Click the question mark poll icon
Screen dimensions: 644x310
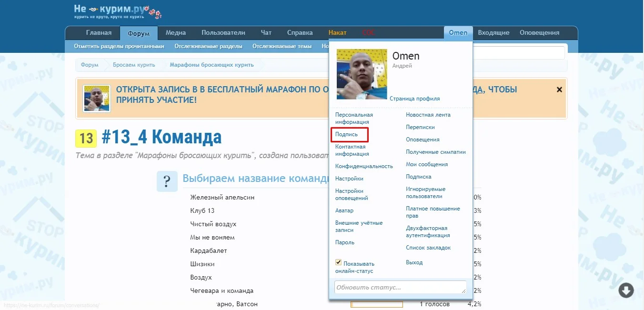point(167,181)
